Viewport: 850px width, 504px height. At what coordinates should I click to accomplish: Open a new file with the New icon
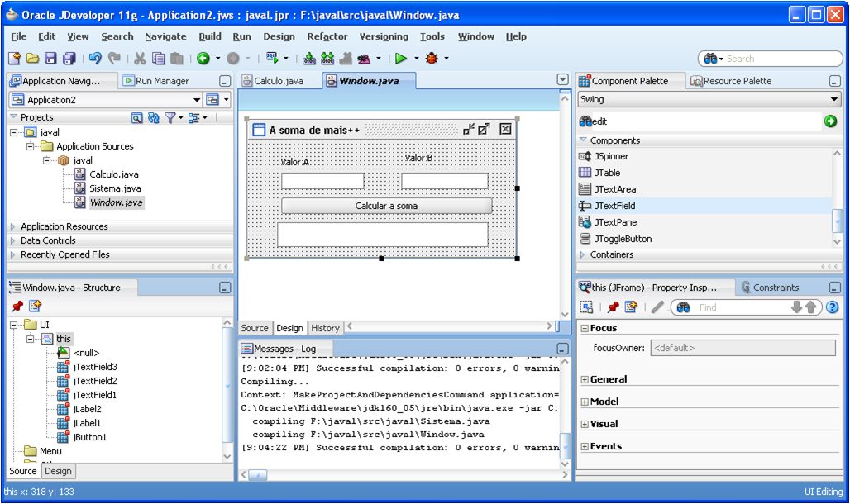click(x=14, y=58)
